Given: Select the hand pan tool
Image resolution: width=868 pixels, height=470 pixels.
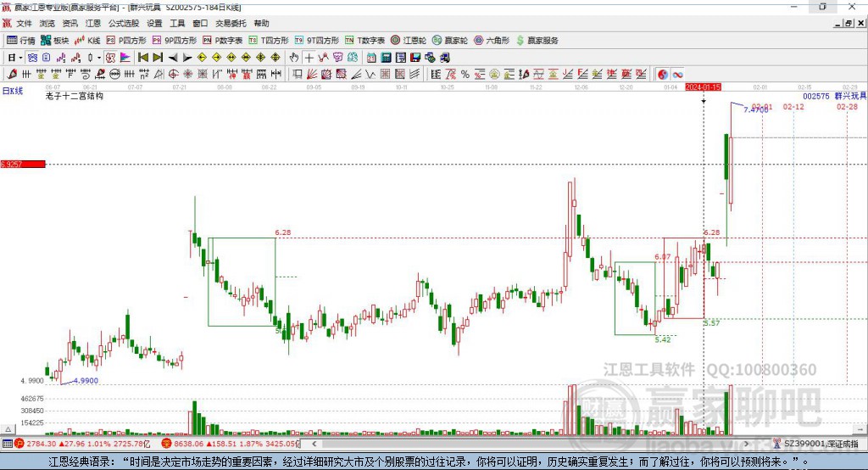Looking at the screenshot, I should [x=294, y=58].
